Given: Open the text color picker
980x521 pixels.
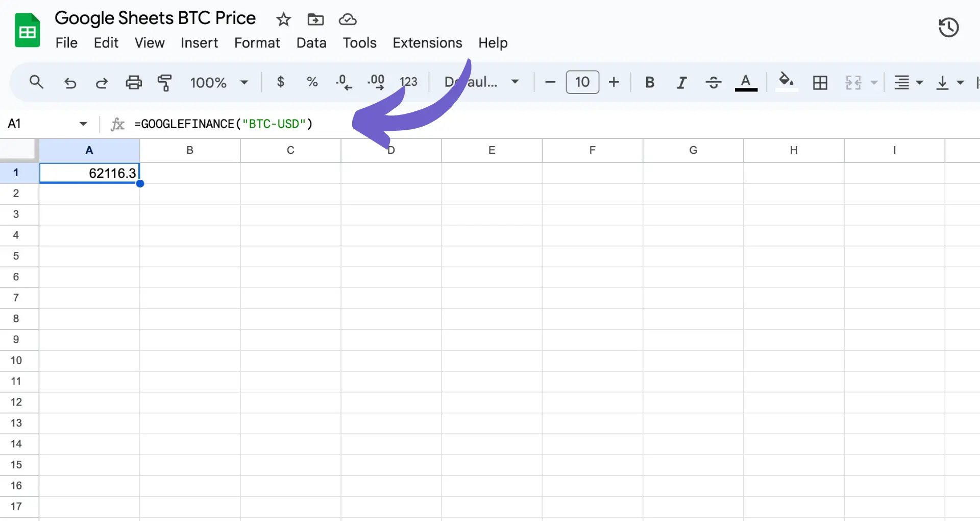Looking at the screenshot, I should pos(746,82).
